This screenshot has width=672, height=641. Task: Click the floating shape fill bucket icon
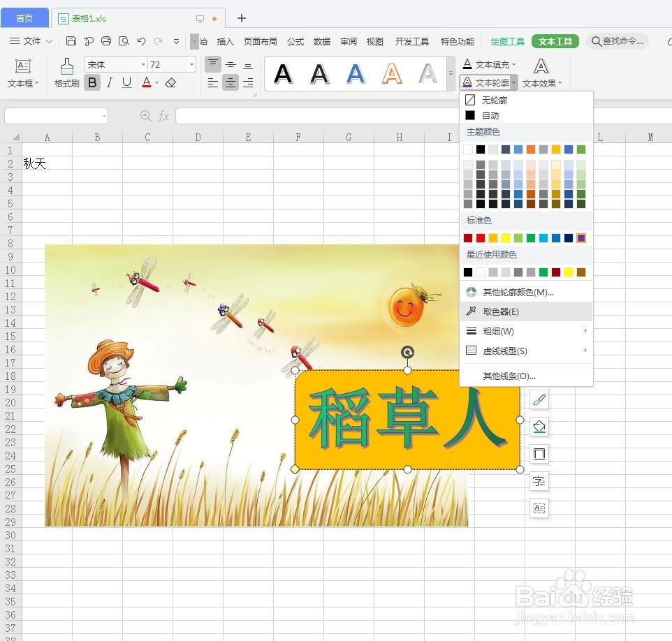(x=539, y=427)
